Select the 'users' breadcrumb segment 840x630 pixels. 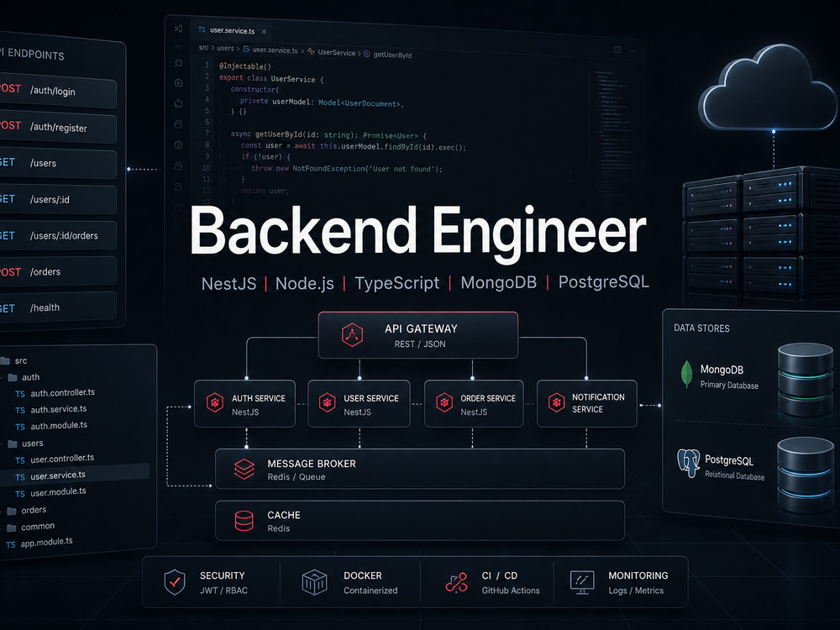(x=225, y=48)
